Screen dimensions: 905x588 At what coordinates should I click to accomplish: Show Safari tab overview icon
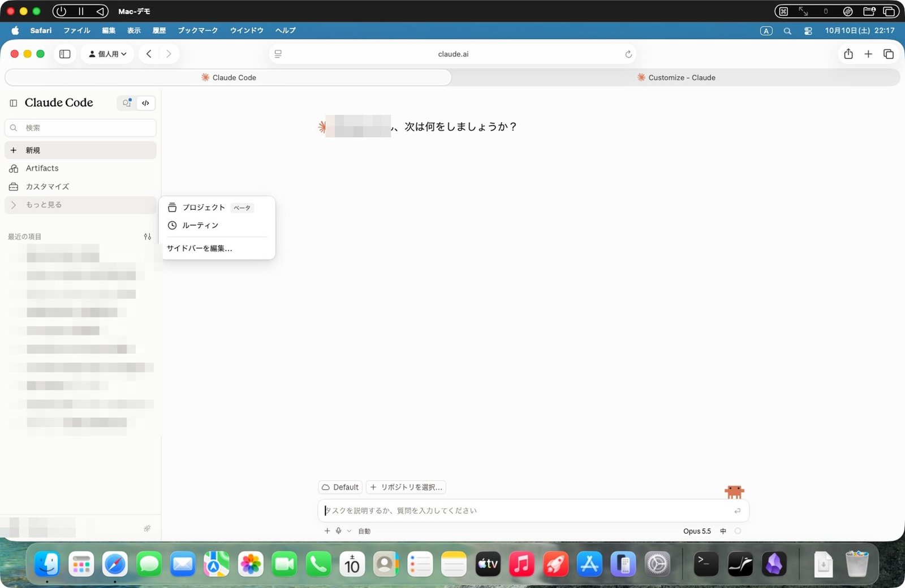pyautogui.click(x=889, y=54)
